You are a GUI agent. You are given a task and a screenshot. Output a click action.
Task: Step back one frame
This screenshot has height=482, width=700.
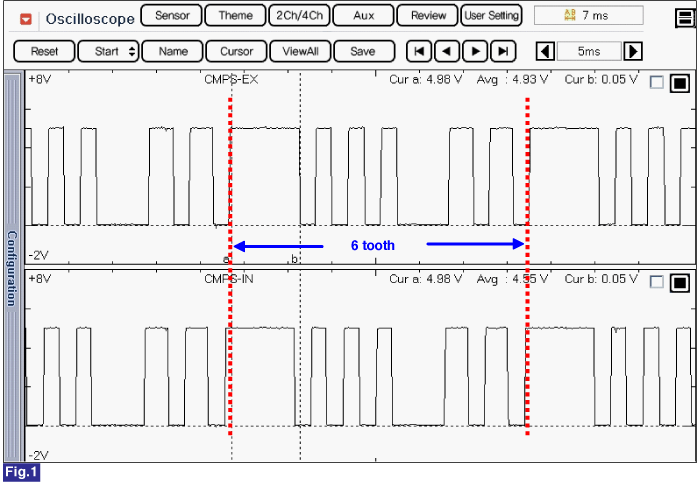[x=447, y=51]
